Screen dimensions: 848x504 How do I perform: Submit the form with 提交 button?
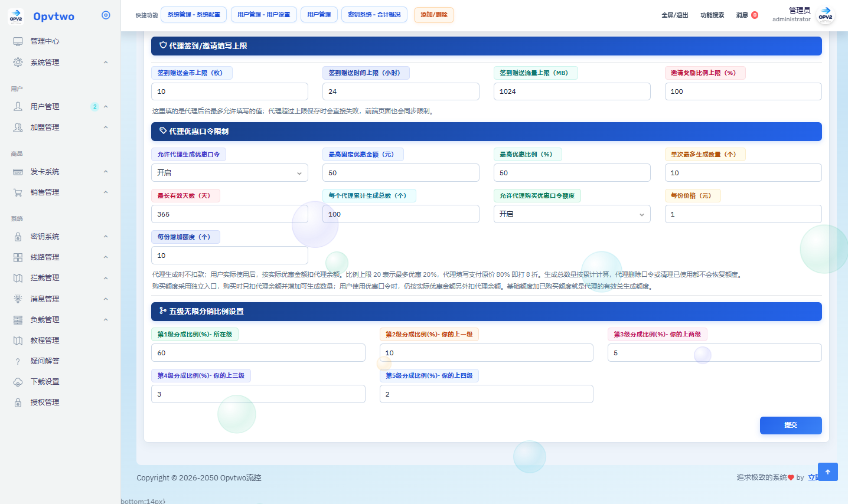(791, 426)
